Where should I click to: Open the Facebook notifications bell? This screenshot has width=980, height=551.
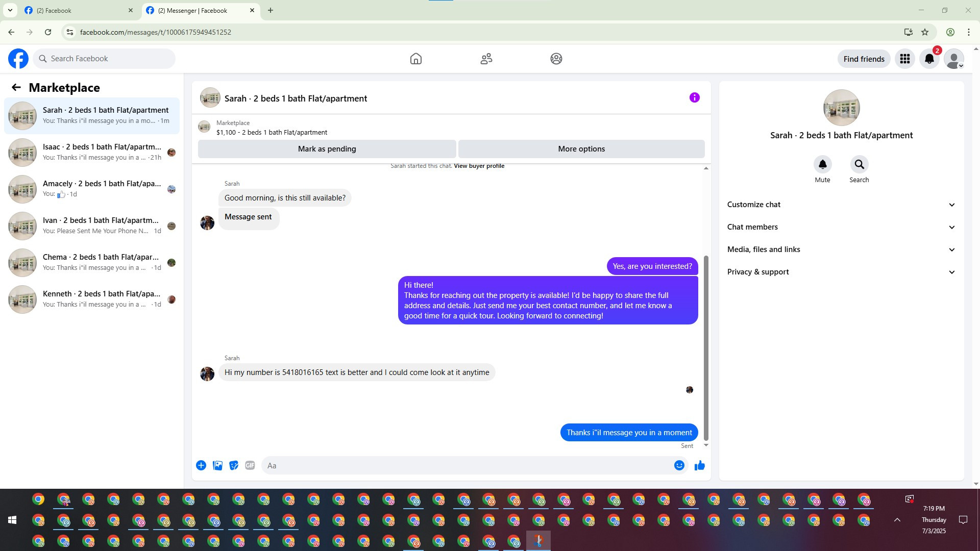click(x=929, y=59)
